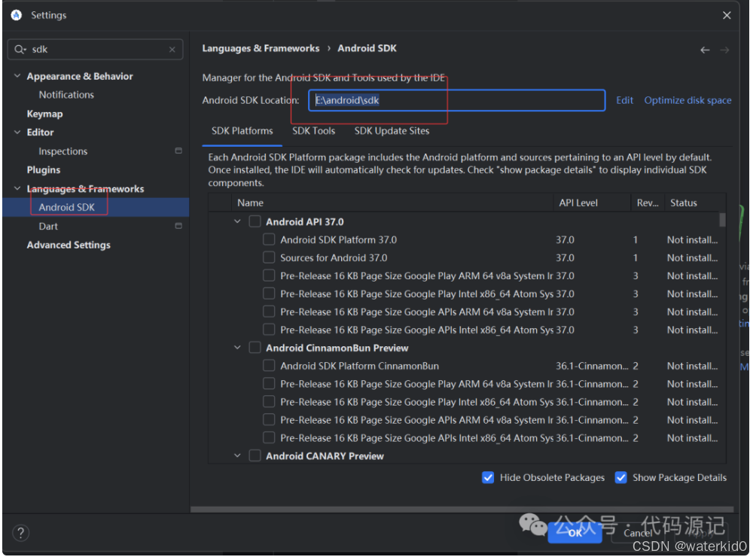Check Android SDK Platform 37.0
This screenshot has height=560, width=750.
(269, 239)
